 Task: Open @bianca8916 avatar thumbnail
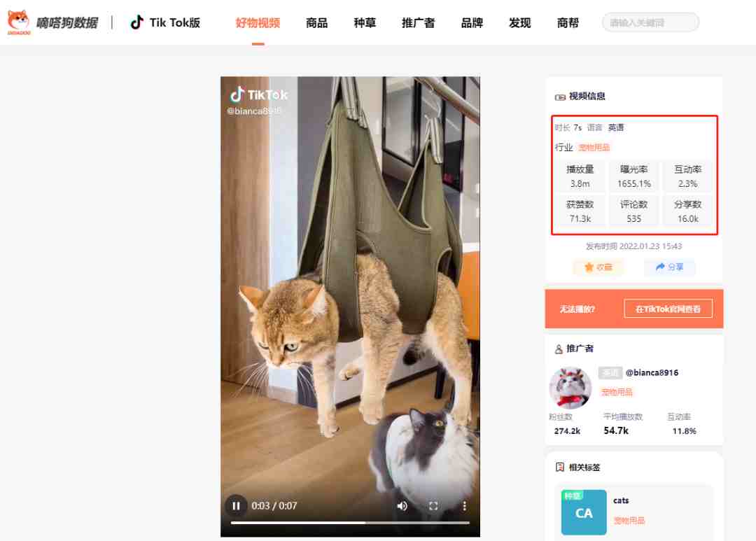click(570, 388)
